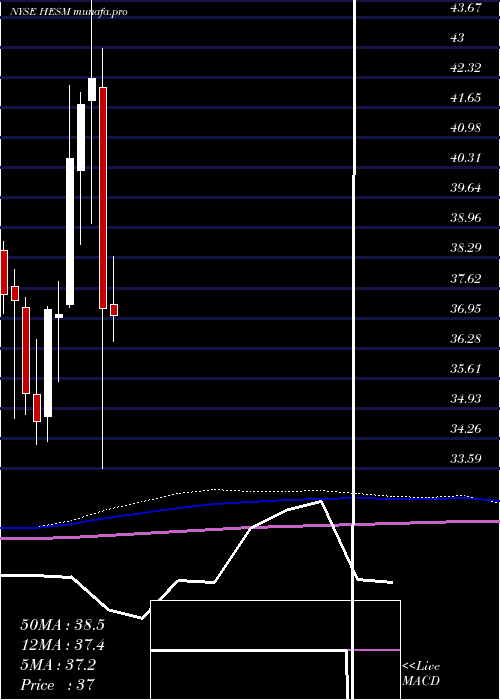Click the 40.98 price axis label

(466, 128)
